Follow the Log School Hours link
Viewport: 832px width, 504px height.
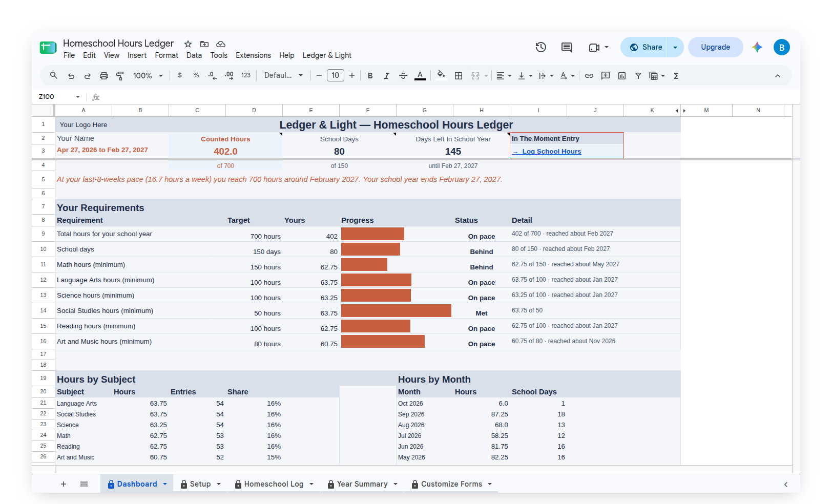pos(547,152)
